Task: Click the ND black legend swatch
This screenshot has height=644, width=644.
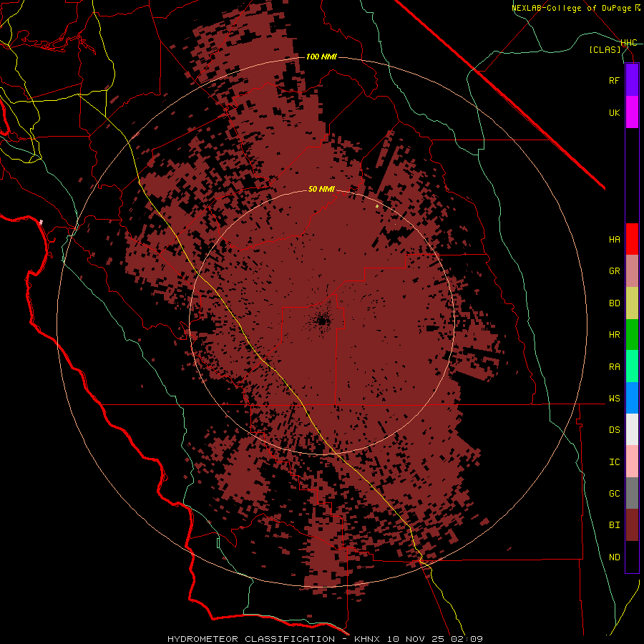Action: (632, 557)
